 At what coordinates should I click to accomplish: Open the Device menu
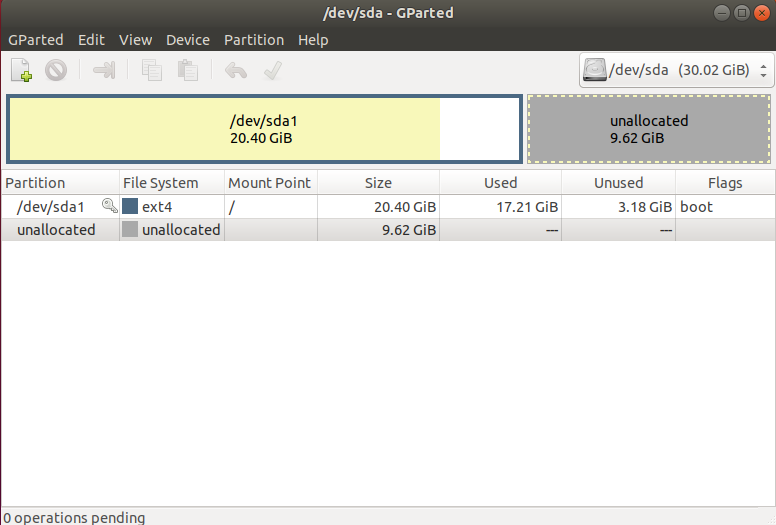tap(188, 40)
